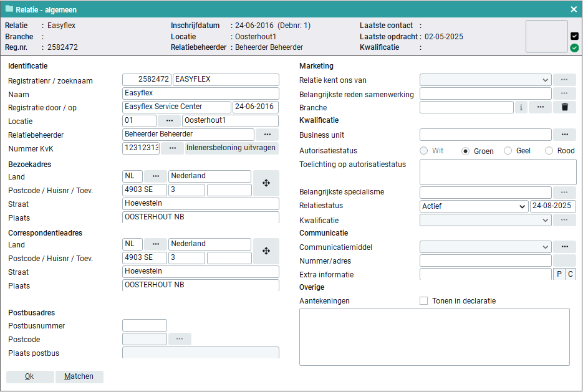Select the Rood autorisatiestatus radio button
The width and height of the screenshot is (583, 392).
[x=549, y=151]
